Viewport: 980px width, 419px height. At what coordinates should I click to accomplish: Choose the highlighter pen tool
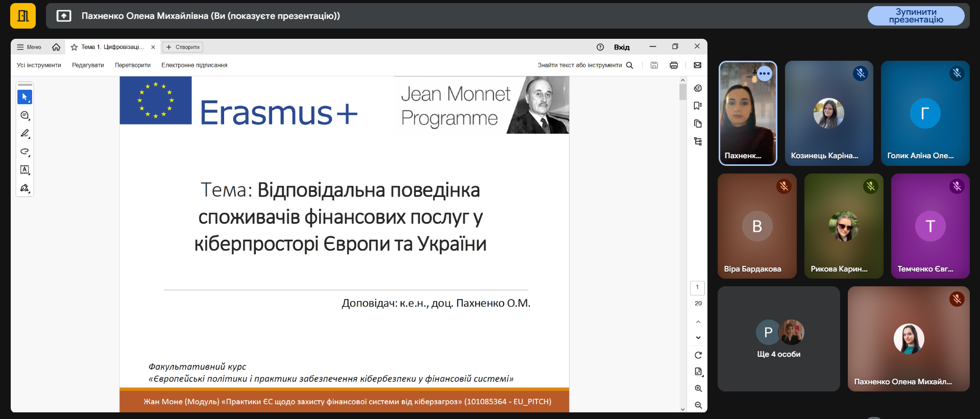[24, 133]
